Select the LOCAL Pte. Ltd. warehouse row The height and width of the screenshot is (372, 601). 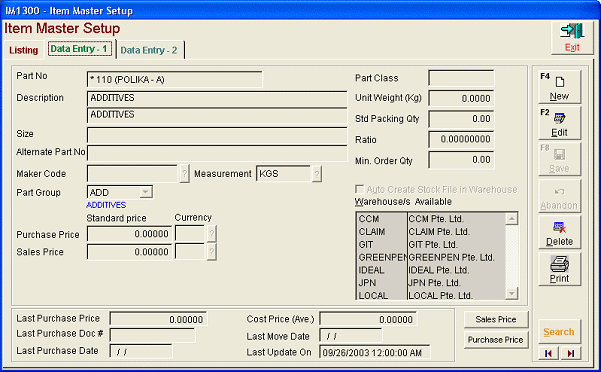coord(431,295)
